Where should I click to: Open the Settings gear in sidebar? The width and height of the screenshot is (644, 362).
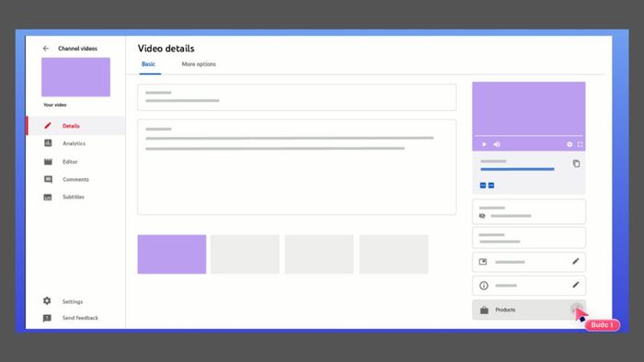click(47, 301)
